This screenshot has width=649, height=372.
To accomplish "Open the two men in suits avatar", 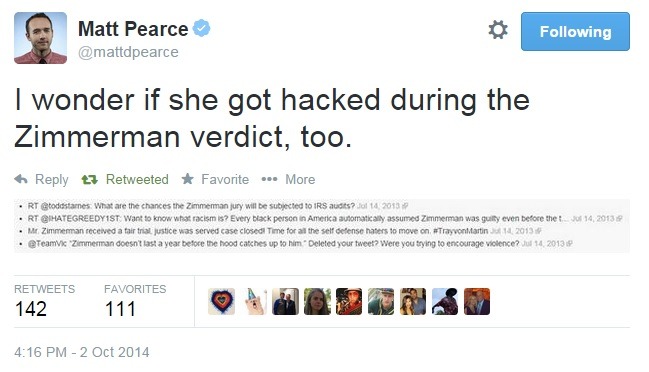I will (285, 302).
